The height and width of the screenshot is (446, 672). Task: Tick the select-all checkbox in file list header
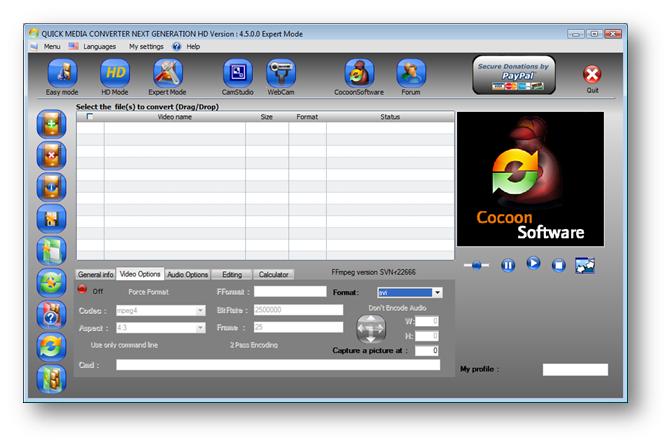pos(90,116)
